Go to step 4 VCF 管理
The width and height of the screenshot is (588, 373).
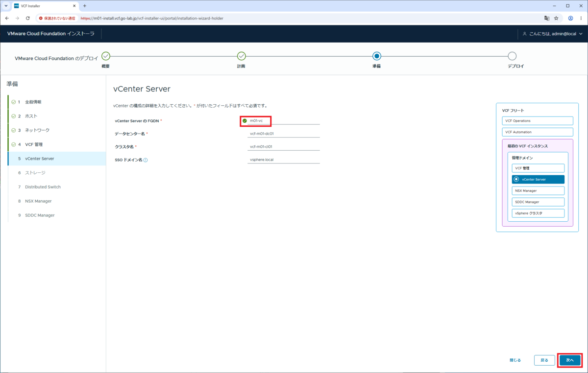click(56, 144)
